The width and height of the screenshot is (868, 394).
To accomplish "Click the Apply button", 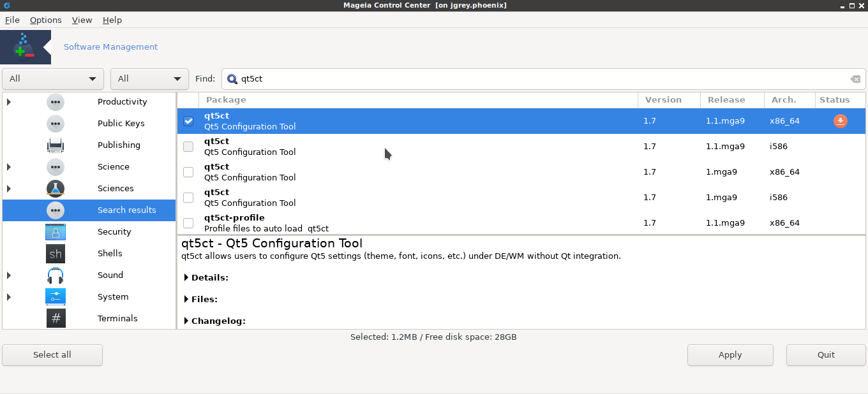I will [x=730, y=355].
